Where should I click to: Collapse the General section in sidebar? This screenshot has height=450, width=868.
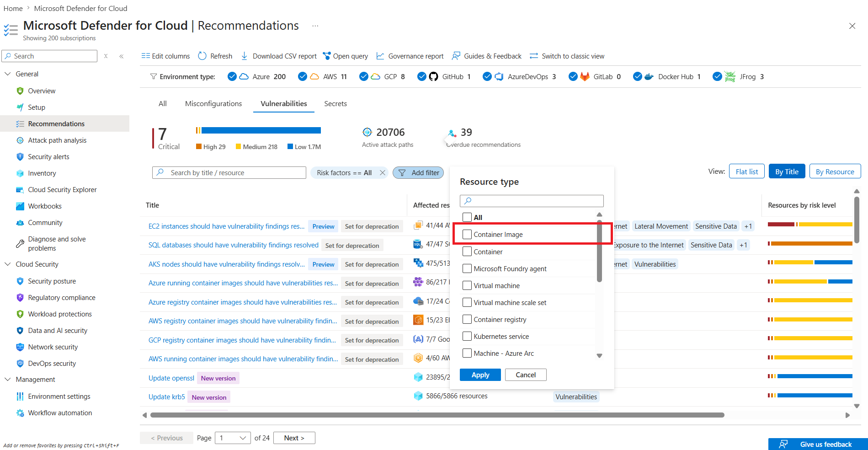click(x=7, y=74)
